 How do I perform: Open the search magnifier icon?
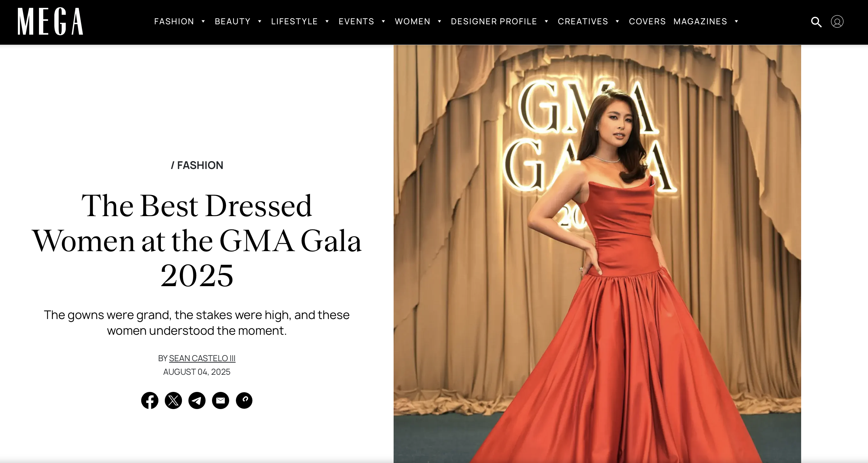click(816, 22)
